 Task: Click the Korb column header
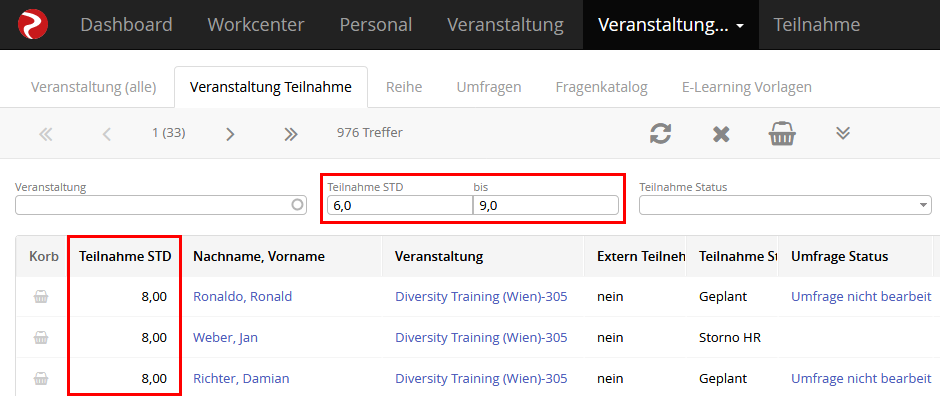click(44, 256)
